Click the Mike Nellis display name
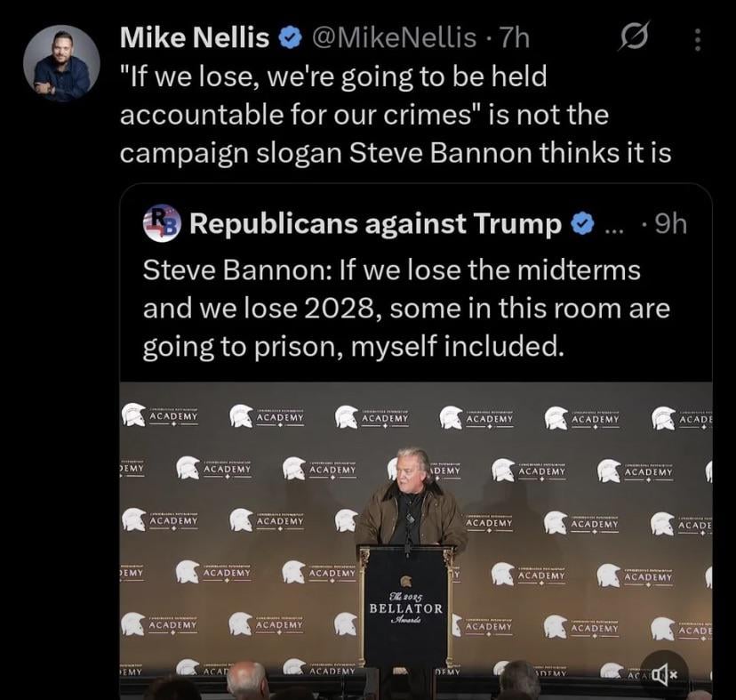736x700 pixels. pyautogui.click(x=194, y=37)
